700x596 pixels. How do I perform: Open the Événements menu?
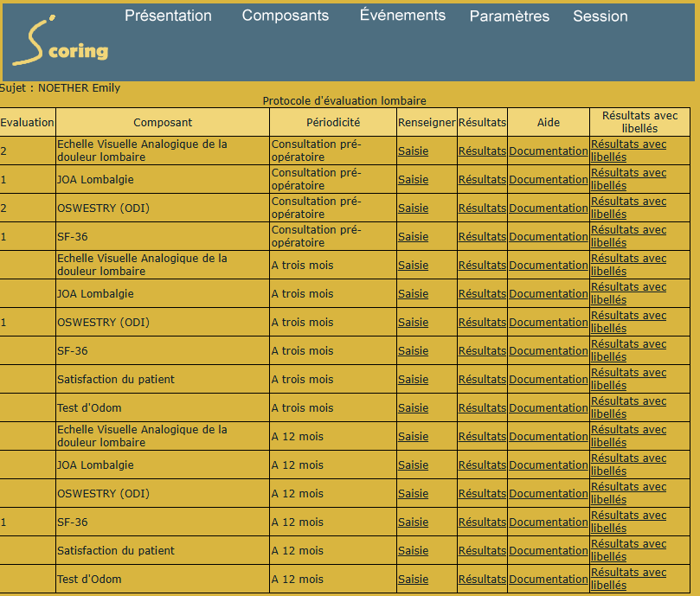click(402, 16)
